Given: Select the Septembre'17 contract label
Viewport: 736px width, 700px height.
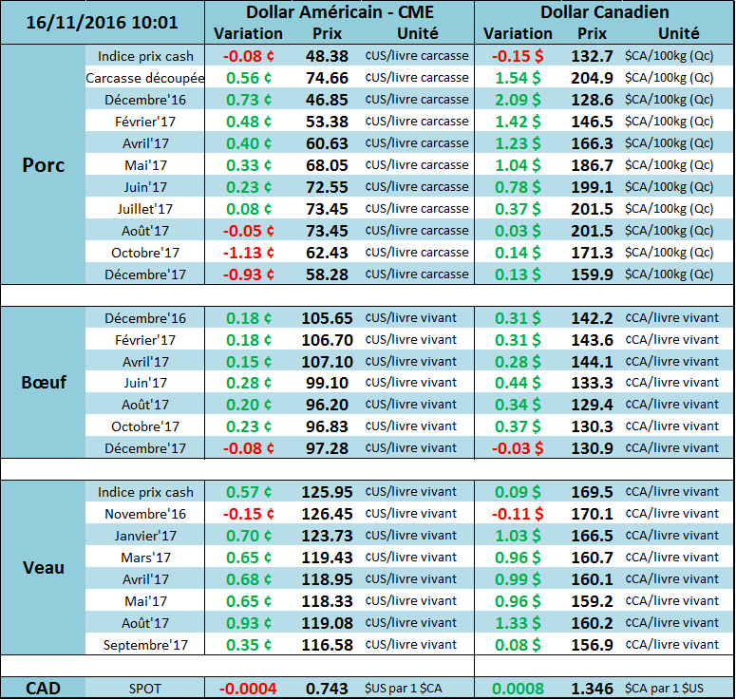Looking at the screenshot, I should pos(145,645).
